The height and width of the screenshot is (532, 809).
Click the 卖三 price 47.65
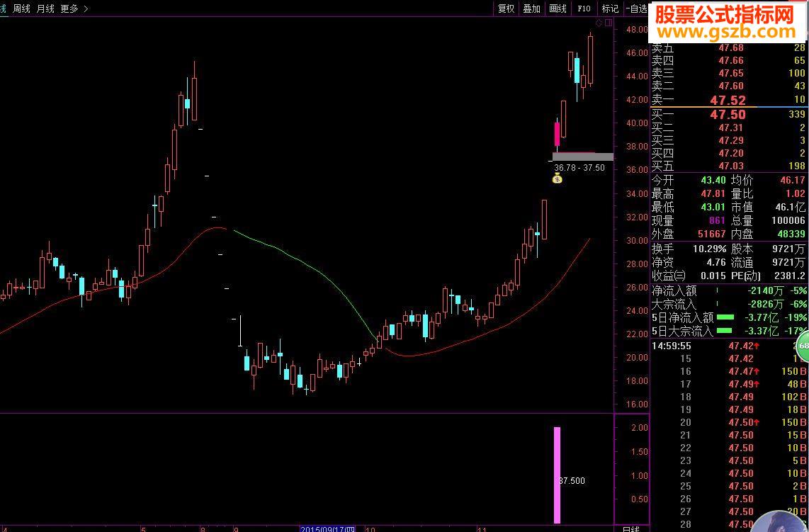click(x=731, y=73)
